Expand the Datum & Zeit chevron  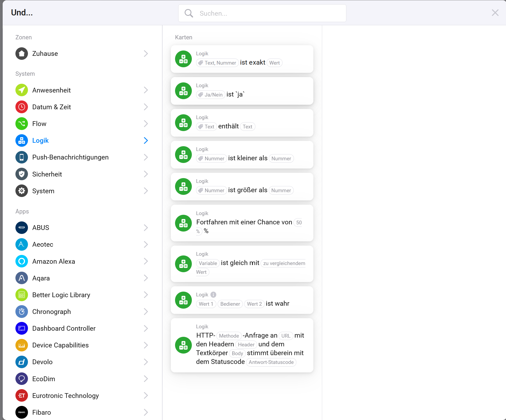(146, 107)
